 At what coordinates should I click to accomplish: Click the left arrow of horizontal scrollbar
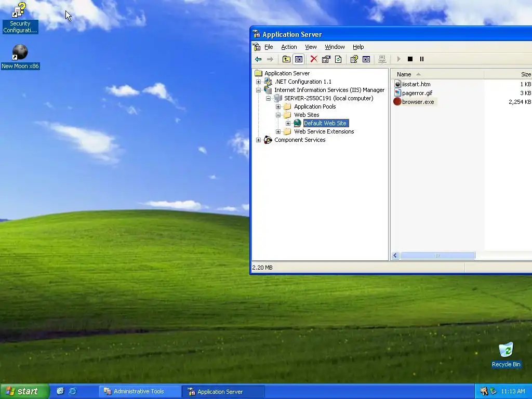click(x=395, y=256)
